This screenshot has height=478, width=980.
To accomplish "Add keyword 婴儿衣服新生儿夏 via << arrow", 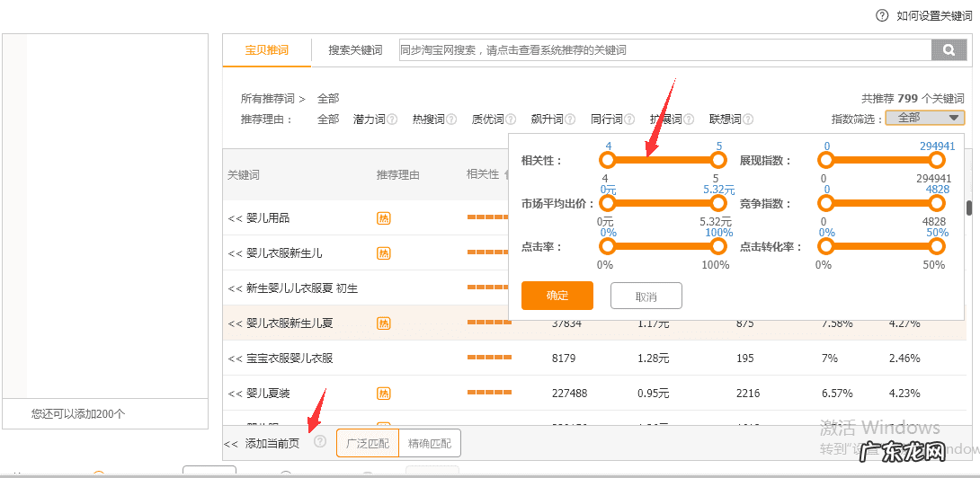I will (235, 323).
